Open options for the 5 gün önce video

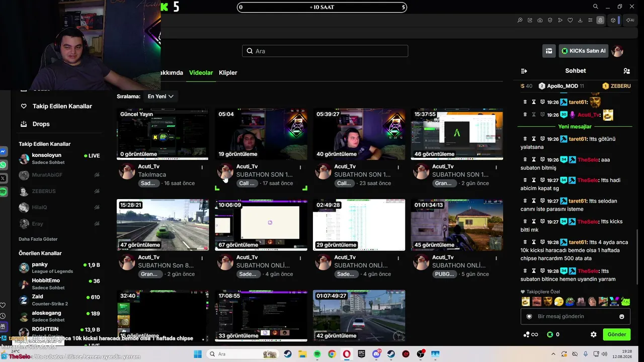tap(496, 258)
